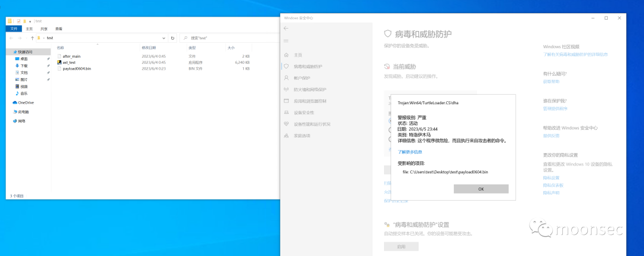Click the Trojan:Win64/TurtleLoader.CSIdha threat name
The height and width of the screenshot is (256, 644).
point(428,103)
